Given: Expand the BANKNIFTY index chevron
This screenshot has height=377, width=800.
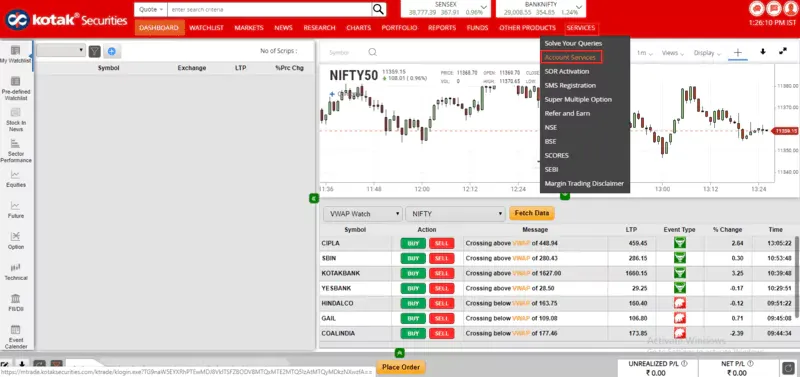Looking at the screenshot, I should pos(579,7).
